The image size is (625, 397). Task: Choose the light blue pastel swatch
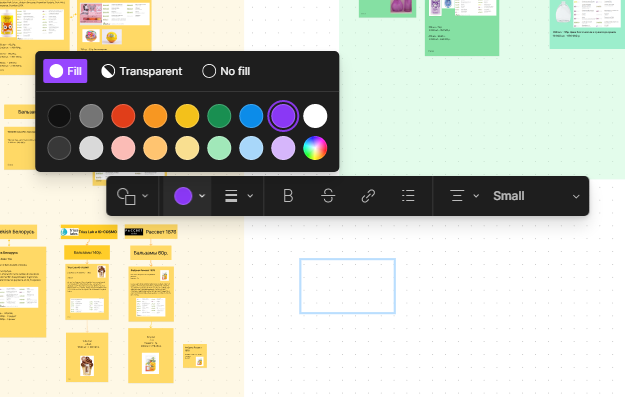[x=251, y=148]
